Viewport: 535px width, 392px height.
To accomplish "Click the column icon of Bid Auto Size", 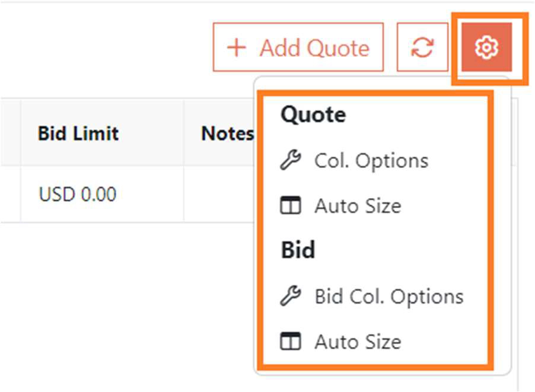I will click(291, 342).
